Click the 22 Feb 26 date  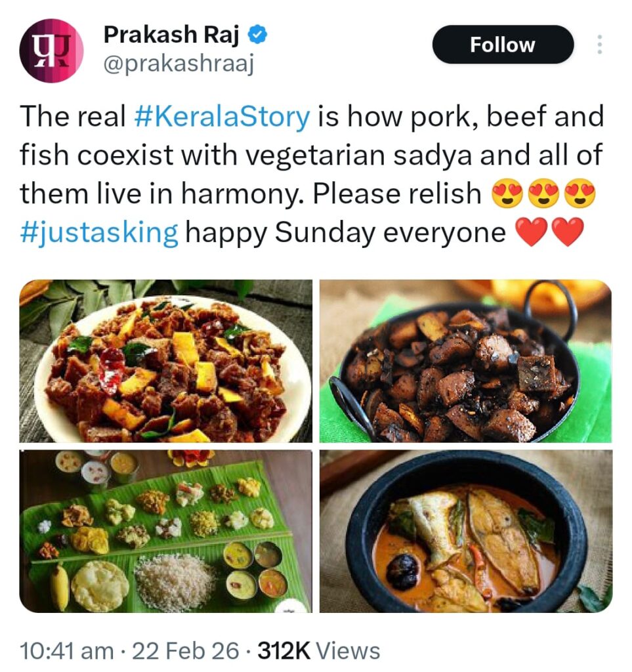(186, 651)
